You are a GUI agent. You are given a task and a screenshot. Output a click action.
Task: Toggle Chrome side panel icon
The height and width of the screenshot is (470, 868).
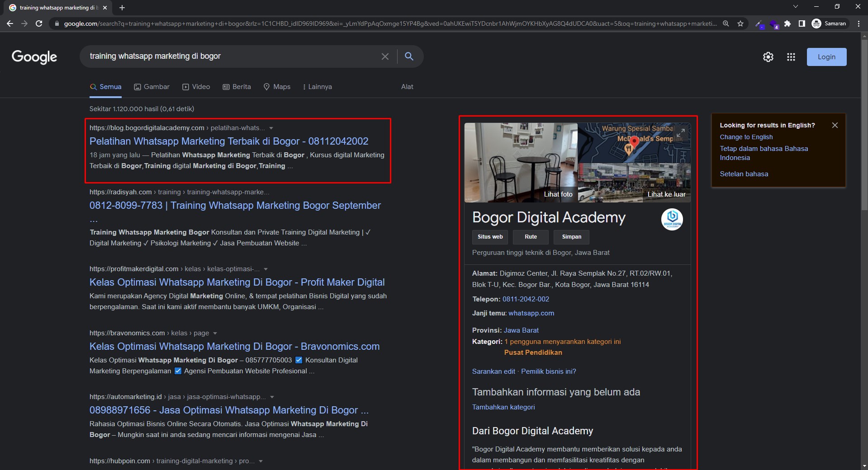(x=802, y=23)
